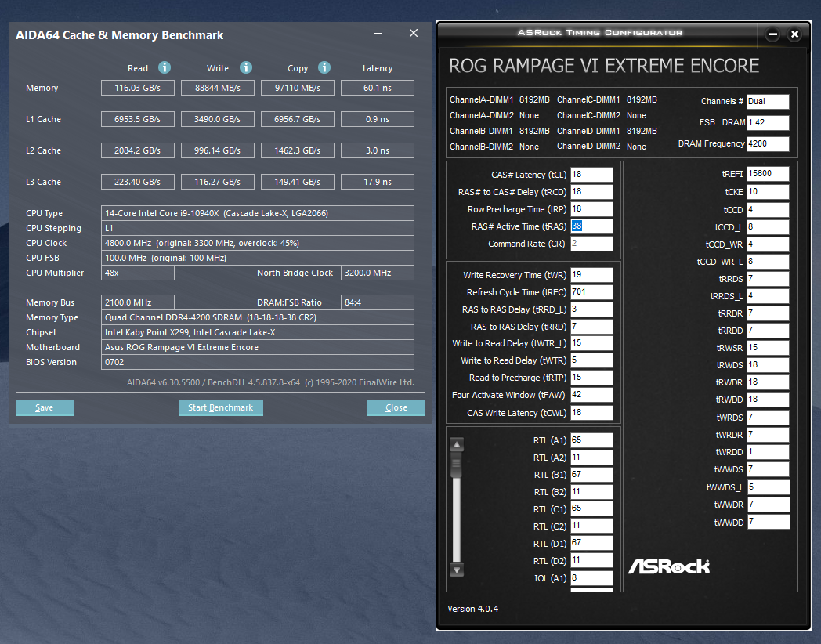Screen dimensions: 821x644
Task: Click the North Bridge Clock 3200.0 MHz value
Action: pyautogui.click(x=378, y=273)
